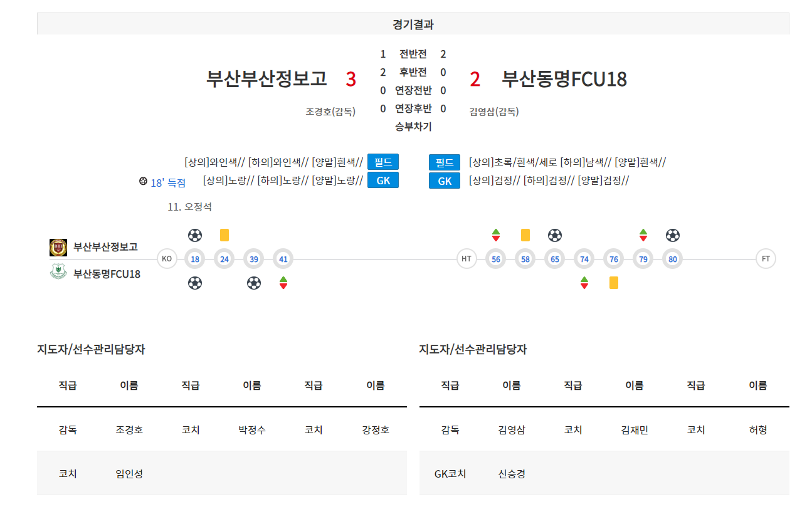The width and height of the screenshot is (812, 509).
Task: Select the HT marker on the timeline
Action: [467, 259]
